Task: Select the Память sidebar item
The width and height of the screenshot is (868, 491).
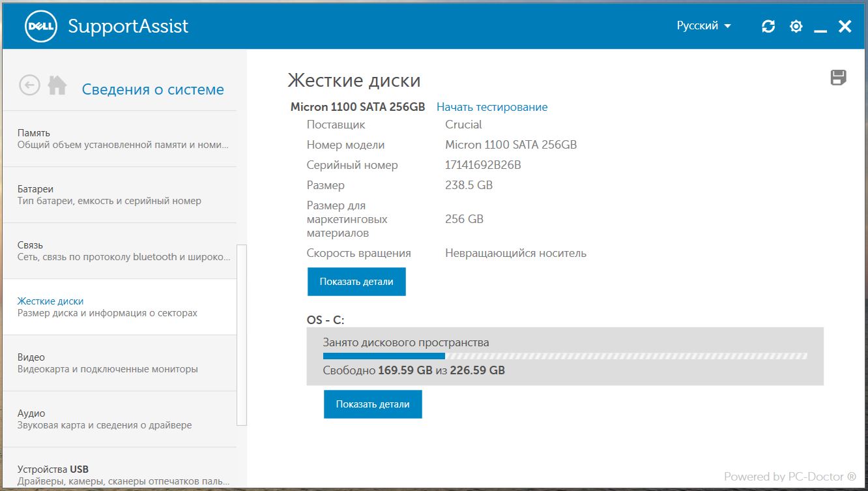Action: 121,138
